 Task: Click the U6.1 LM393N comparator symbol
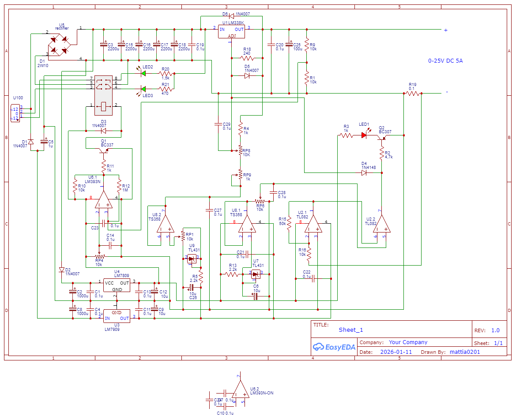pos(104,200)
